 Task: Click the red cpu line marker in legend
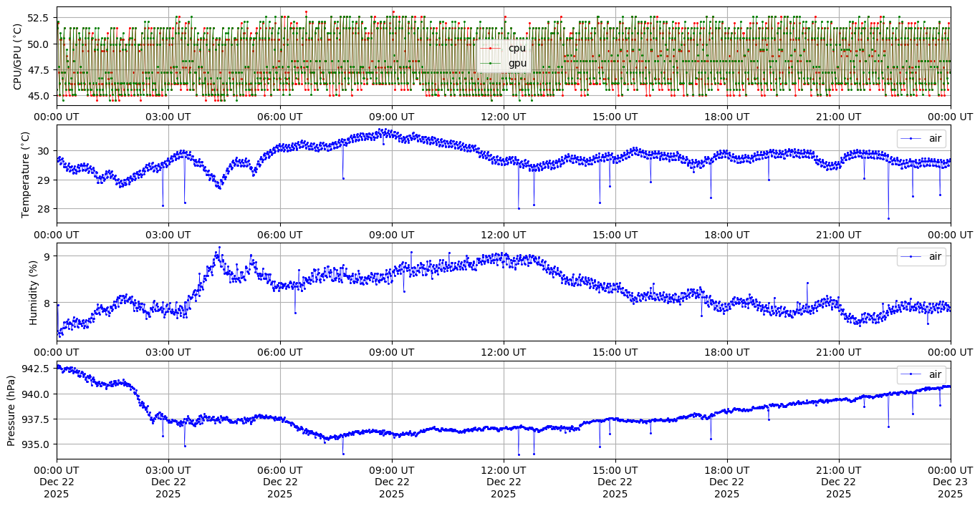(490, 48)
